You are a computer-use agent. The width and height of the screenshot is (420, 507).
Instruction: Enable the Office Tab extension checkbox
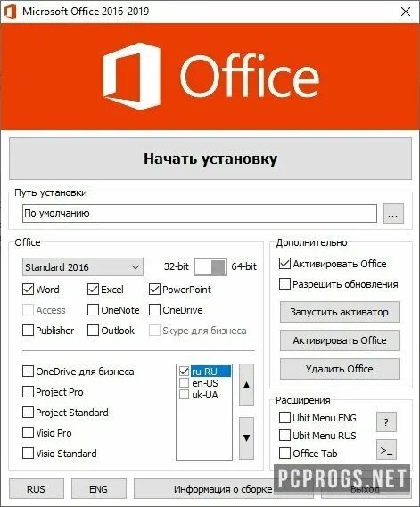pos(284,453)
